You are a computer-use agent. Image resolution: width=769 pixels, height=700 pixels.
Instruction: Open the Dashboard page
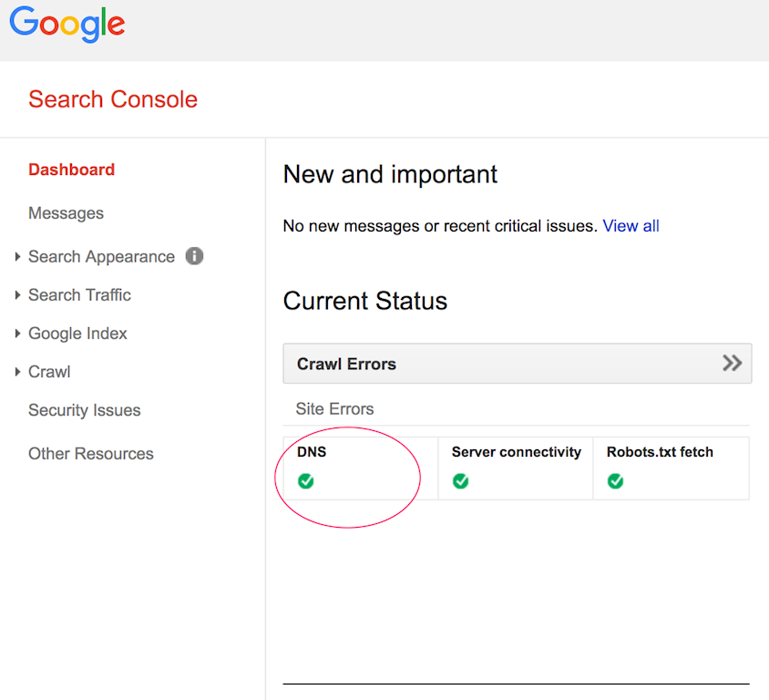pos(71,170)
